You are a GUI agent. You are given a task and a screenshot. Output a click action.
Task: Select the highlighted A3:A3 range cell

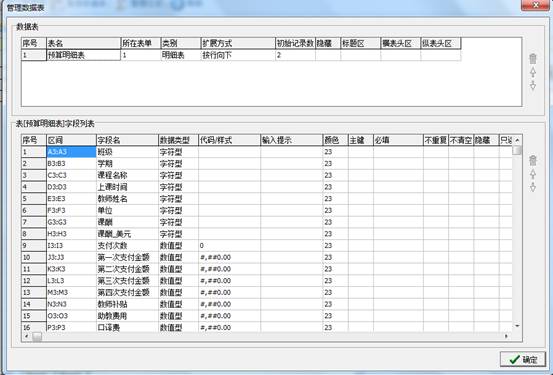pos(71,152)
